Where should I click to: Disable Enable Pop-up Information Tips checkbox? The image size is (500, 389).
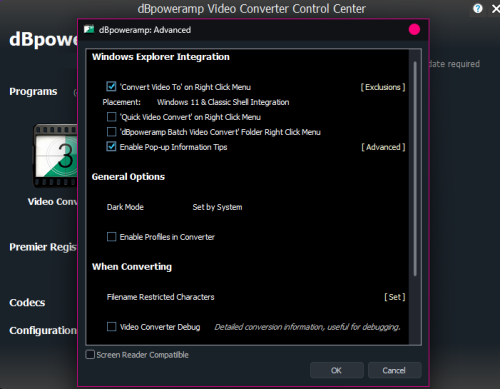click(111, 147)
